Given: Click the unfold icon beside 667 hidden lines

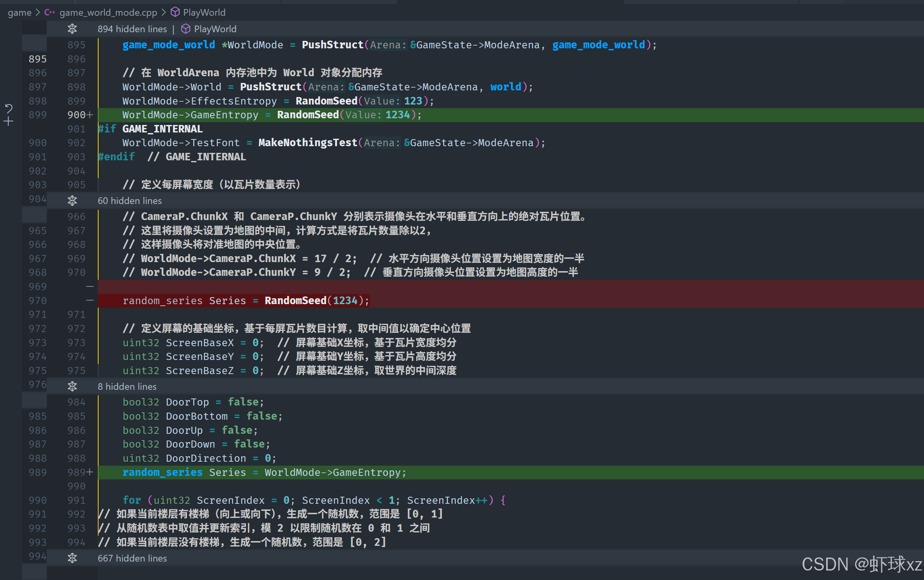Looking at the screenshot, I should pos(72,558).
